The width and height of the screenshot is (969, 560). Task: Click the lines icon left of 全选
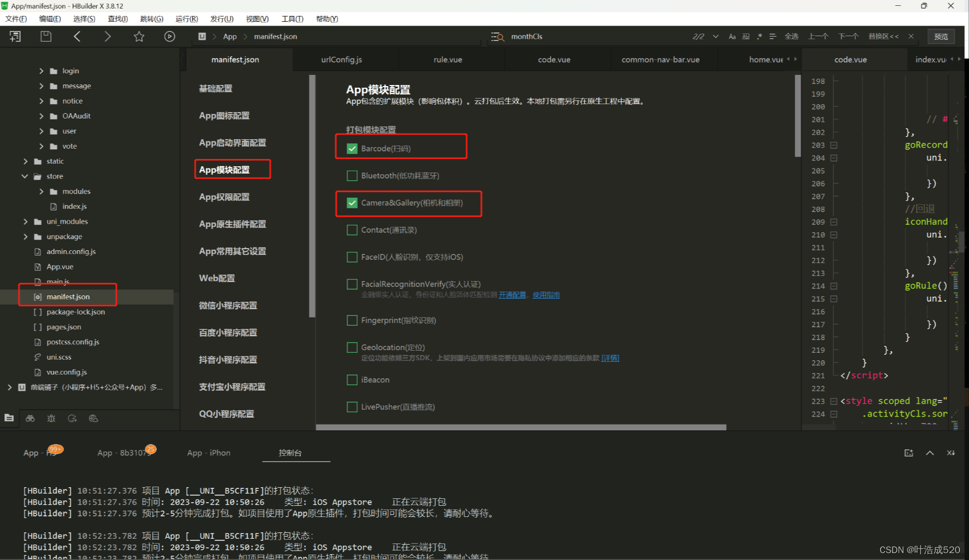[x=773, y=36]
